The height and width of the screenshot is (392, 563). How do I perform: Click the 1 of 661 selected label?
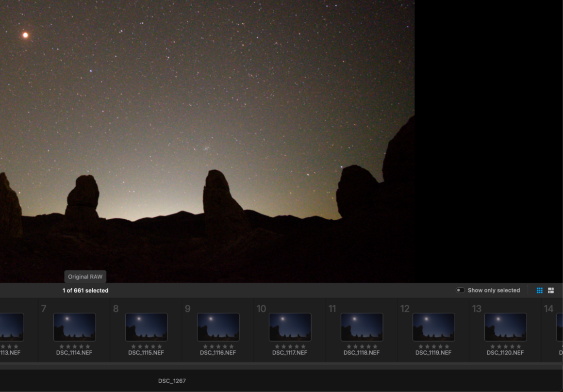pyautogui.click(x=84, y=290)
